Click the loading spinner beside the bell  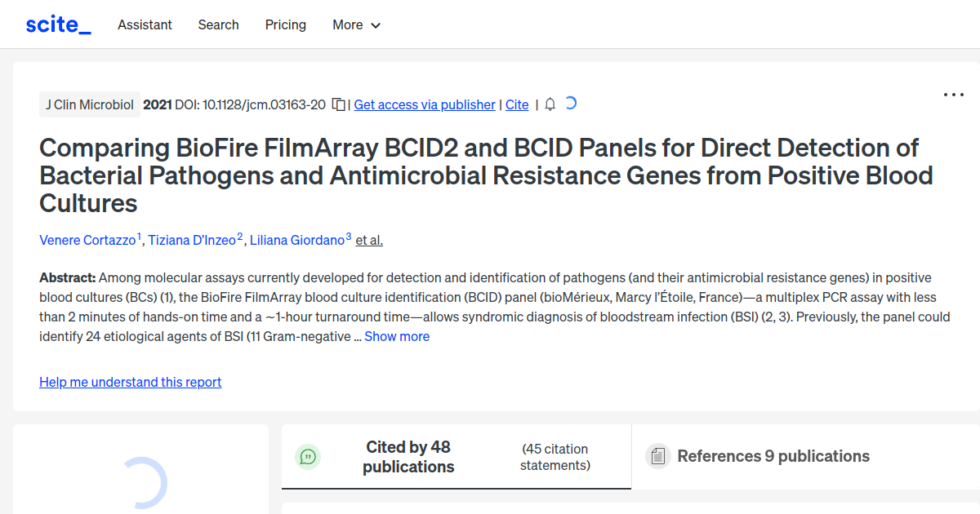[x=570, y=103]
